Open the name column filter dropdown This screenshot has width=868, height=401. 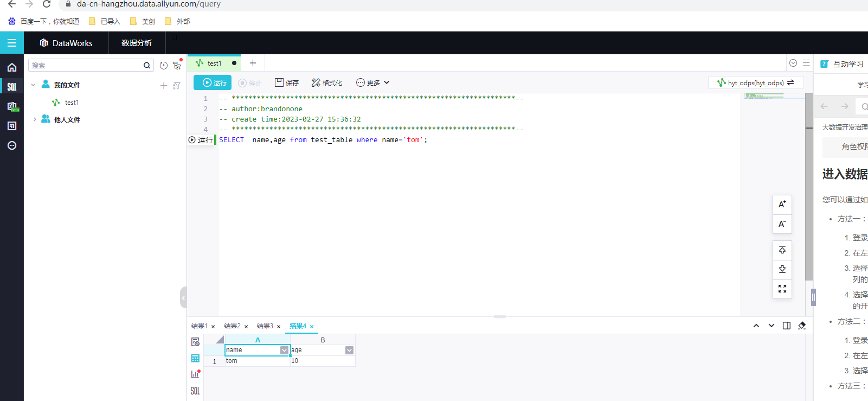[284, 351]
